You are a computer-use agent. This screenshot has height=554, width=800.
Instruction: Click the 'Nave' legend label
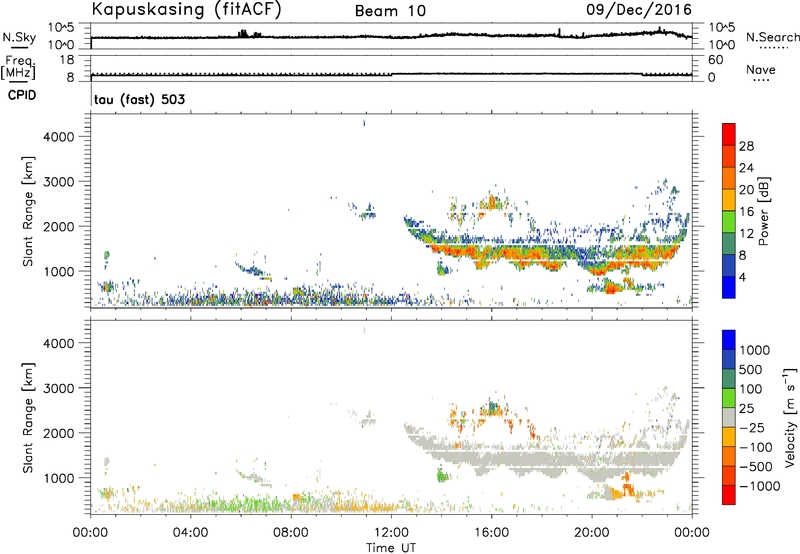pos(761,69)
